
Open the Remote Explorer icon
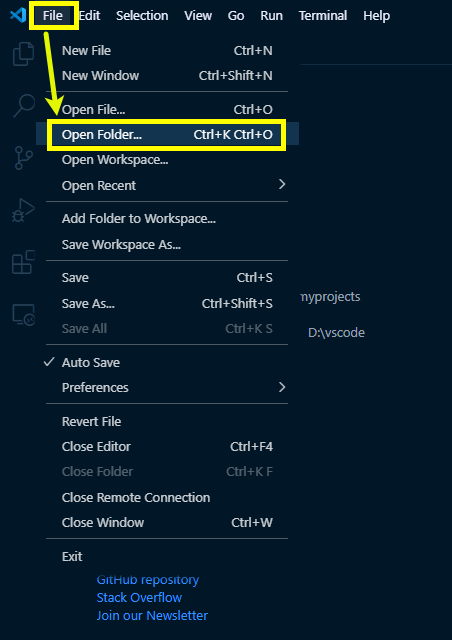(x=23, y=315)
